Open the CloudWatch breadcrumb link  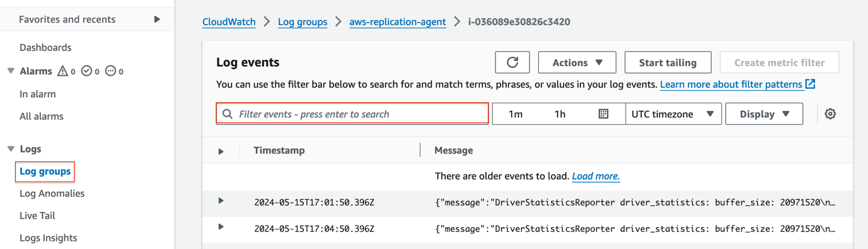tap(229, 21)
